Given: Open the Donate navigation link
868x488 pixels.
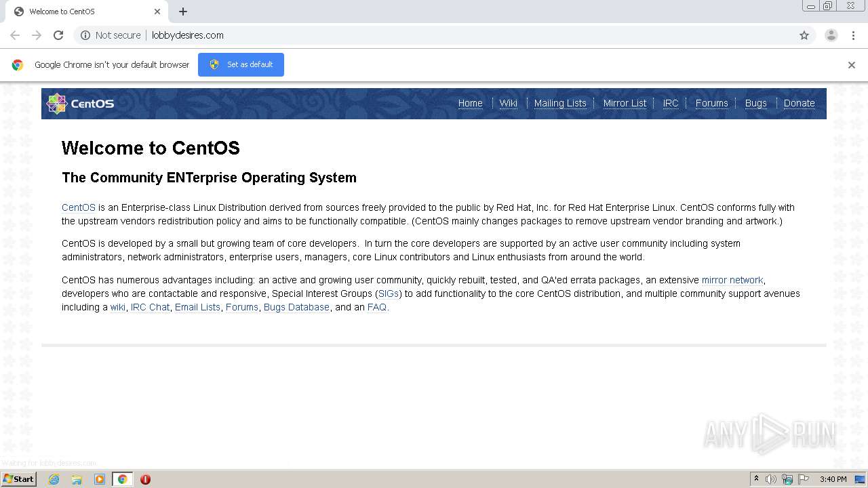Looking at the screenshot, I should (x=800, y=103).
